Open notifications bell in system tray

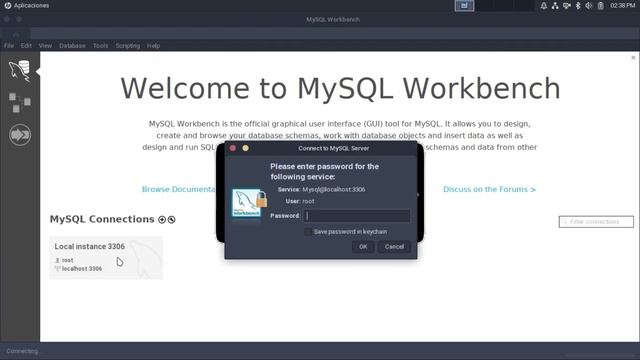point(544,6)
